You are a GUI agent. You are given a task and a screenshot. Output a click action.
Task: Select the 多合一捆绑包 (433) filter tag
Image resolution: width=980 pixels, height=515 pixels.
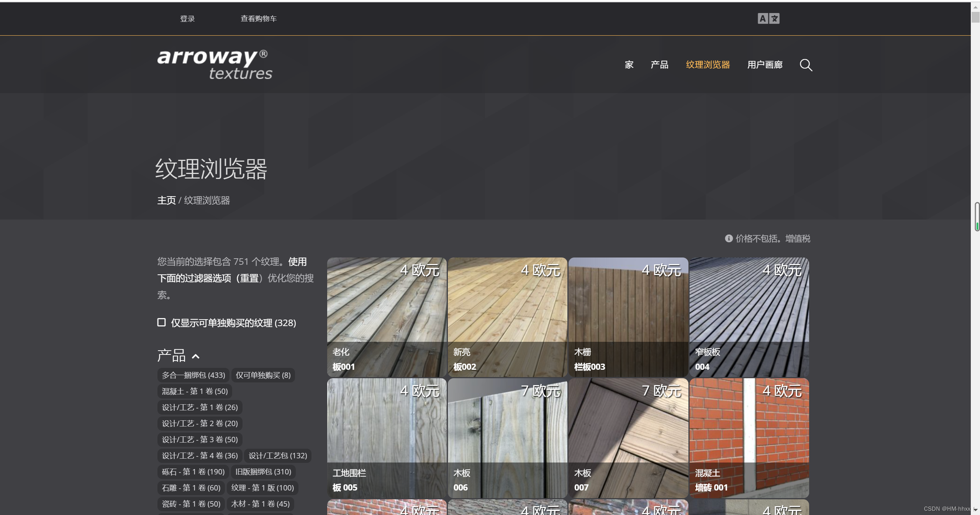193,375
